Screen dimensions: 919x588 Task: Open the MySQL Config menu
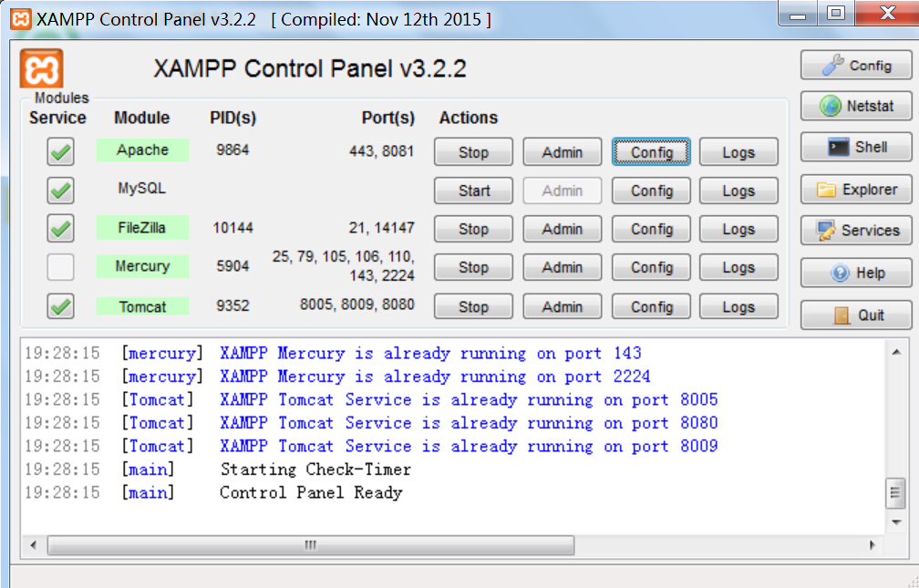pyautogui.click(x=651, y=191)
